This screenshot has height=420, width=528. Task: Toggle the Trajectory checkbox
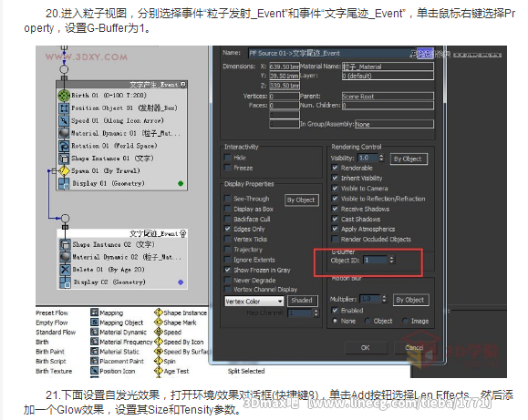tap(228, 250)
